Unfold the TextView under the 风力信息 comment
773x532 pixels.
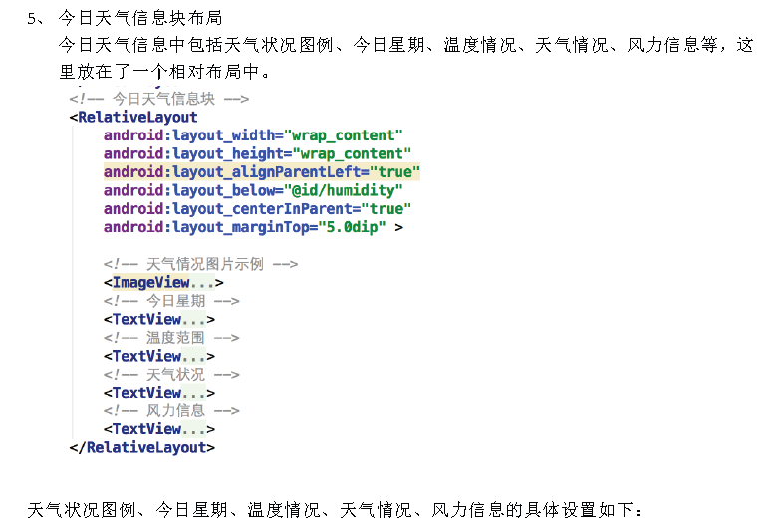193,429
